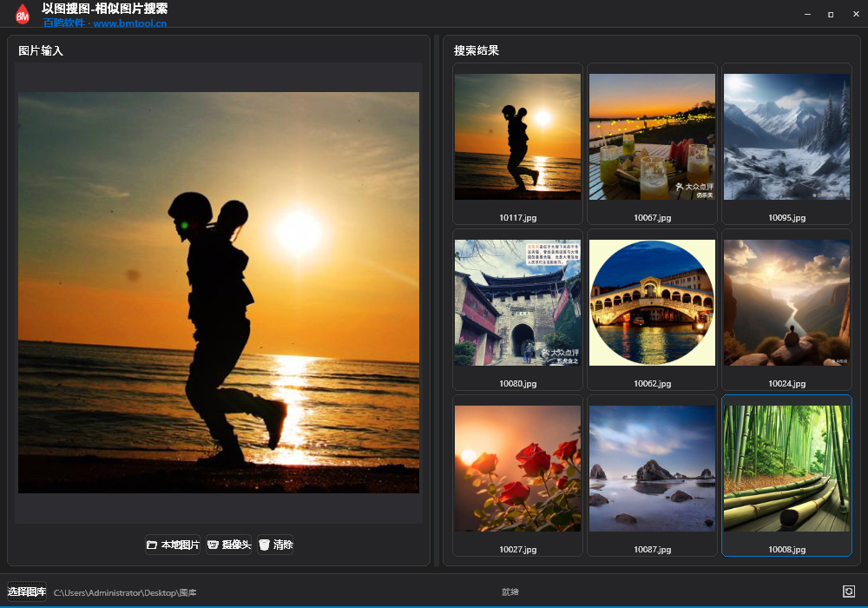Maximize the image search window
This screenshot has width=868, height=608.
pos(831,14)
